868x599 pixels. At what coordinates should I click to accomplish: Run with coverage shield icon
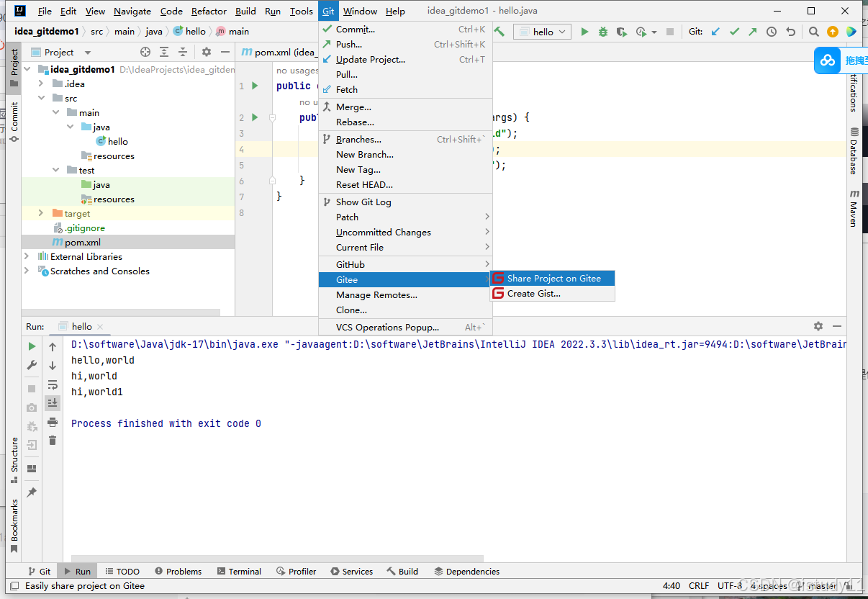pos(621,32)
